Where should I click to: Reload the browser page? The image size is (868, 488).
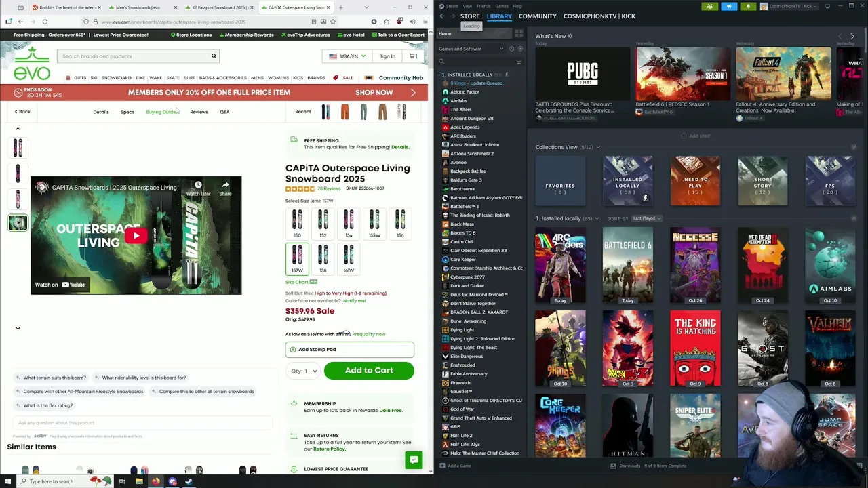pyautogui.click(x=45, y=22)
